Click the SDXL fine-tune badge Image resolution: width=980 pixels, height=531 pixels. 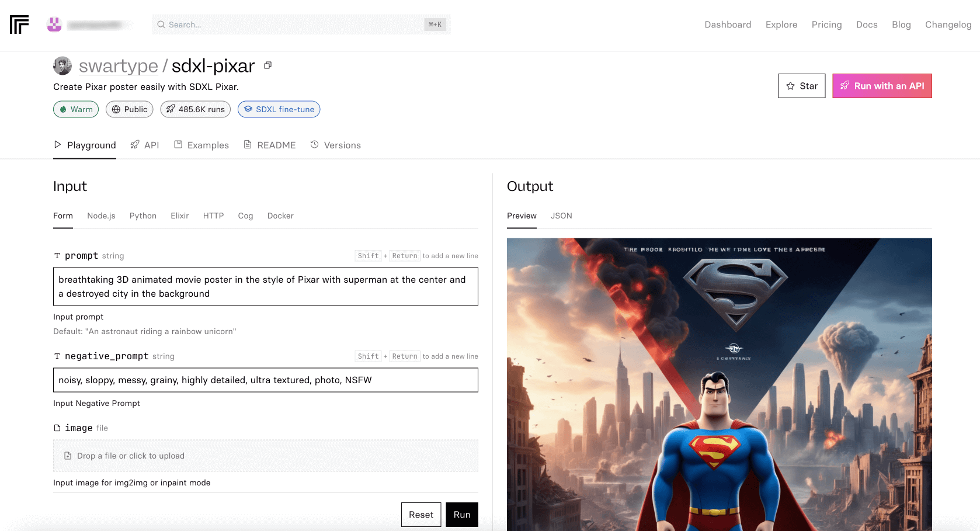(x=279, y=109)
